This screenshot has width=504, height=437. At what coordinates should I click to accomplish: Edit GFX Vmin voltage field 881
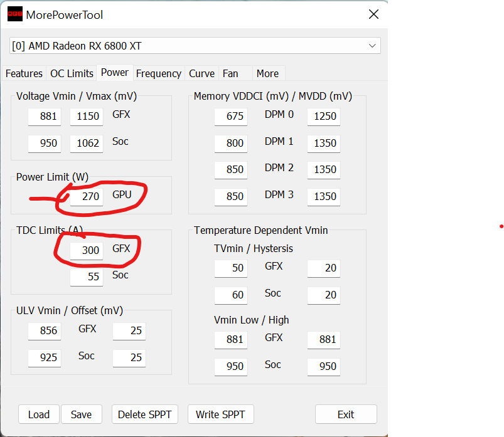point(45,117)
